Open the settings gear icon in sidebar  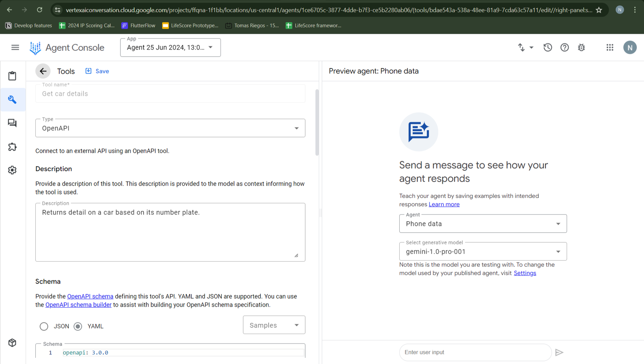(12, 170)
